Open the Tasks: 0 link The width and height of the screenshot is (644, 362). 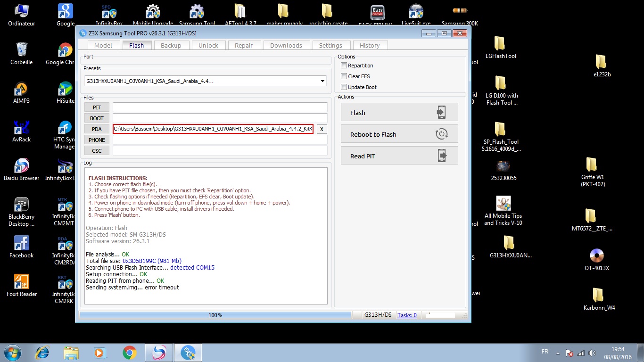pos(407,315)
